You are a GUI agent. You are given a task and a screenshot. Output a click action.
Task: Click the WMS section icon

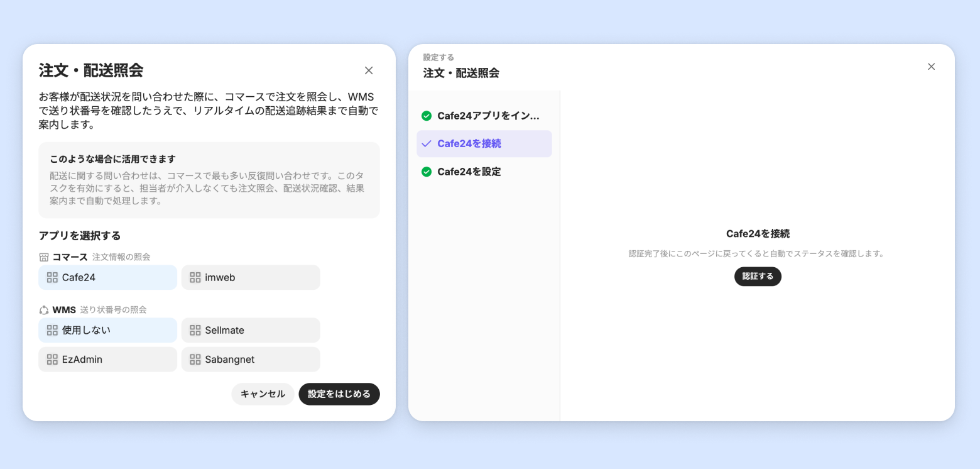[x=44, y=310]
